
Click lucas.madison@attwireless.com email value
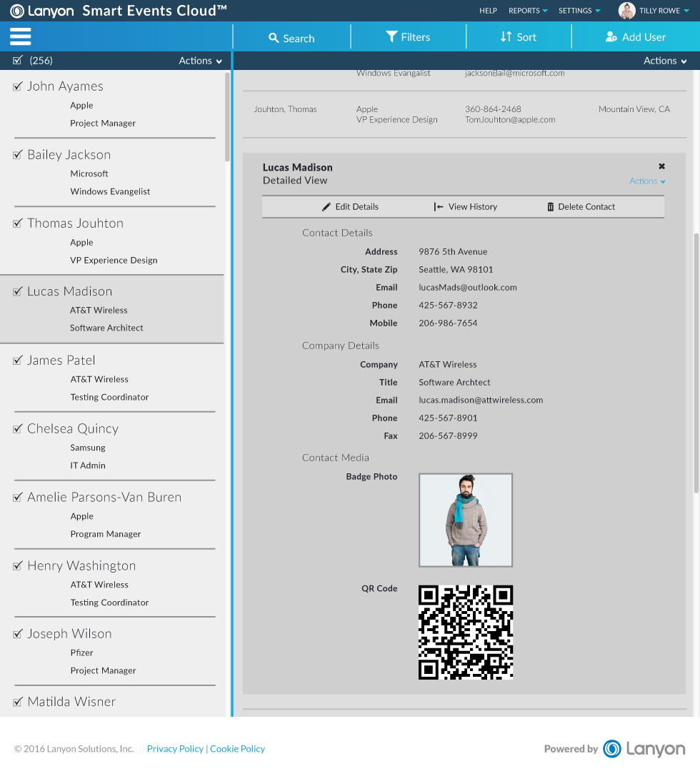click(480, 400)
